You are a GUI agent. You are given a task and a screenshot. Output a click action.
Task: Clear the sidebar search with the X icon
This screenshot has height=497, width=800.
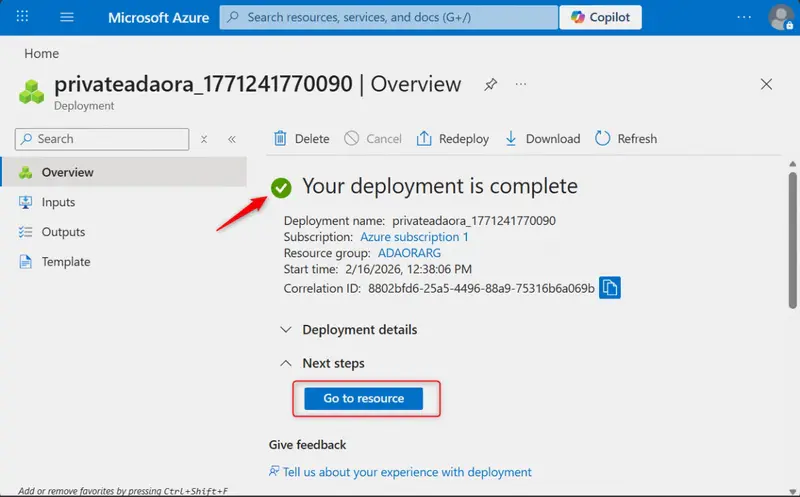[204, 139]
